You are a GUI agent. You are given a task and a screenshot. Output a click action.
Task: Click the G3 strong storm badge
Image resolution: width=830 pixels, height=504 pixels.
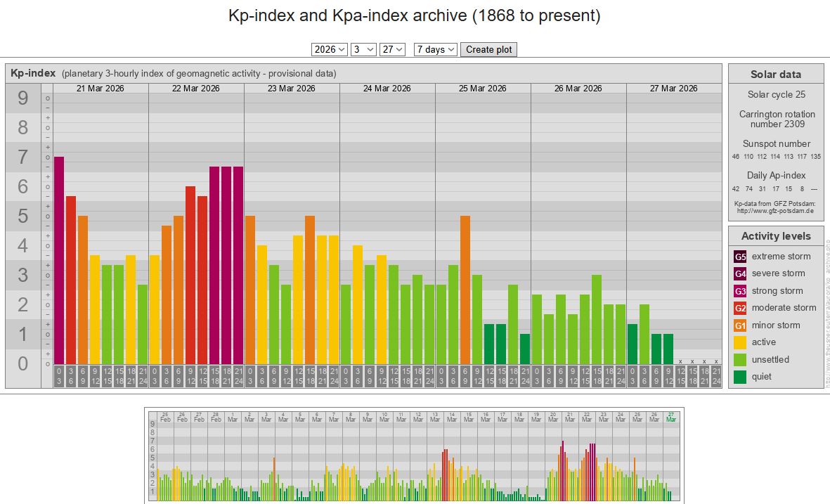740,291
